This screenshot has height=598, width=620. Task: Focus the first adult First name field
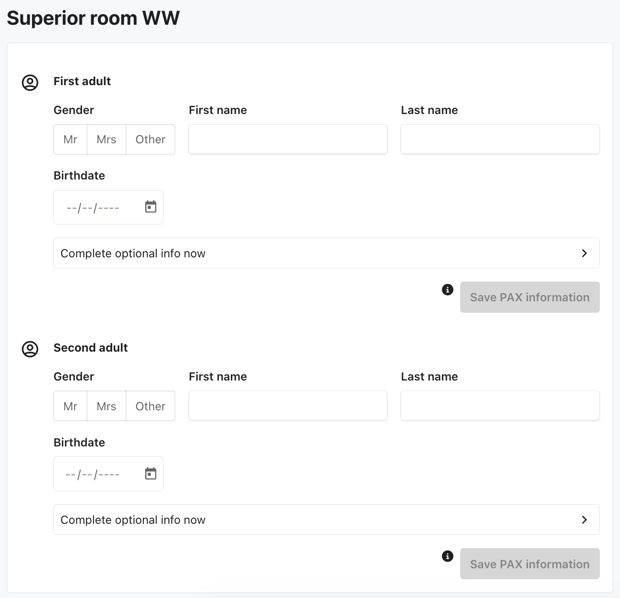tap(287, 140)
